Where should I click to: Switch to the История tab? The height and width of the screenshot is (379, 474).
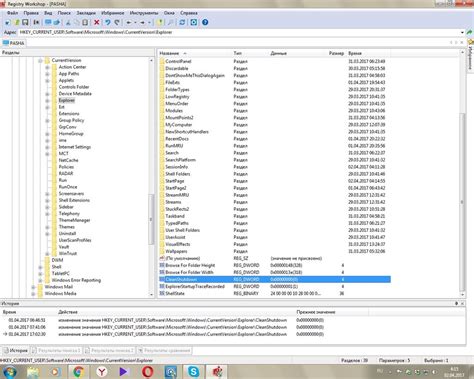tap(15, 351)
